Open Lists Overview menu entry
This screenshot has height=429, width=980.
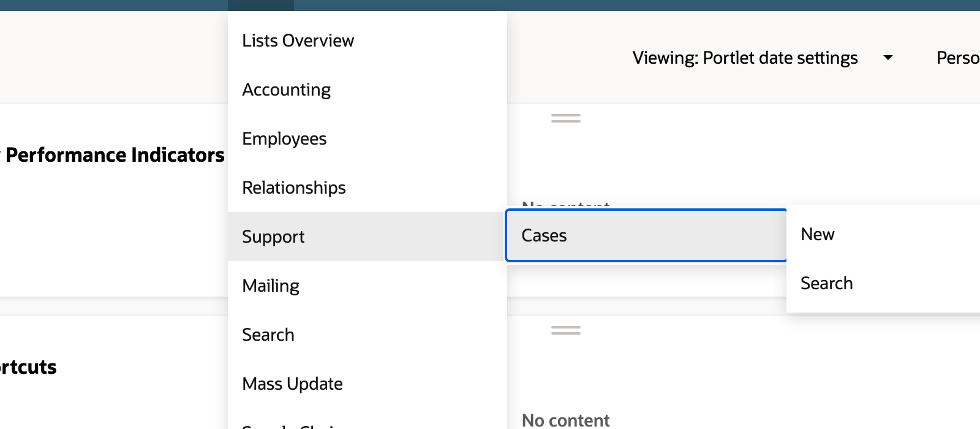(367, 40)
